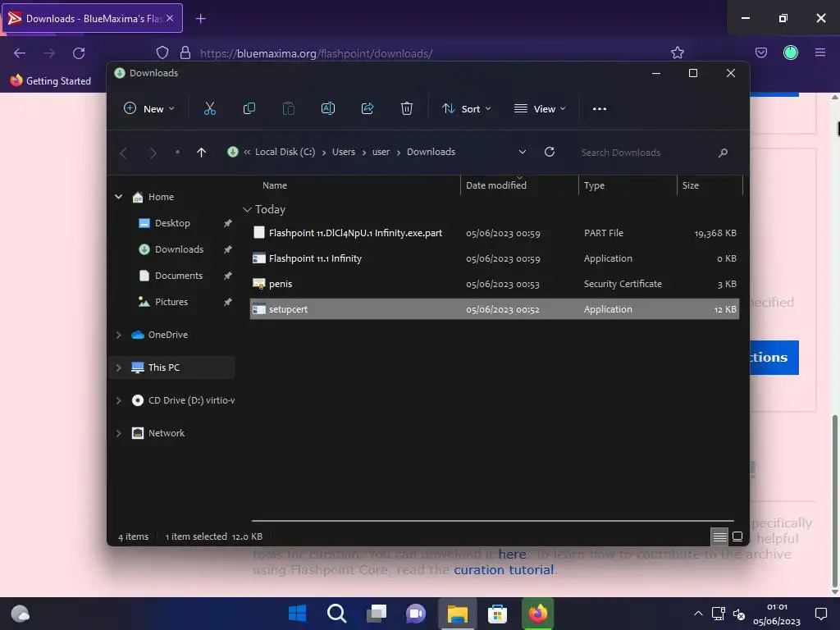Expand the address bar history dropdown
840x630 pixels.
(x=523, y=152)
